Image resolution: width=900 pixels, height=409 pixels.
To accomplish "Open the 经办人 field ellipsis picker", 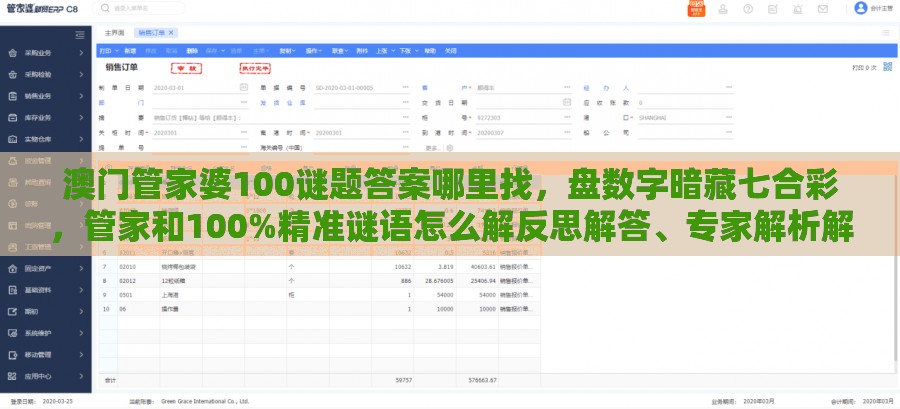I will pos(729,87).
